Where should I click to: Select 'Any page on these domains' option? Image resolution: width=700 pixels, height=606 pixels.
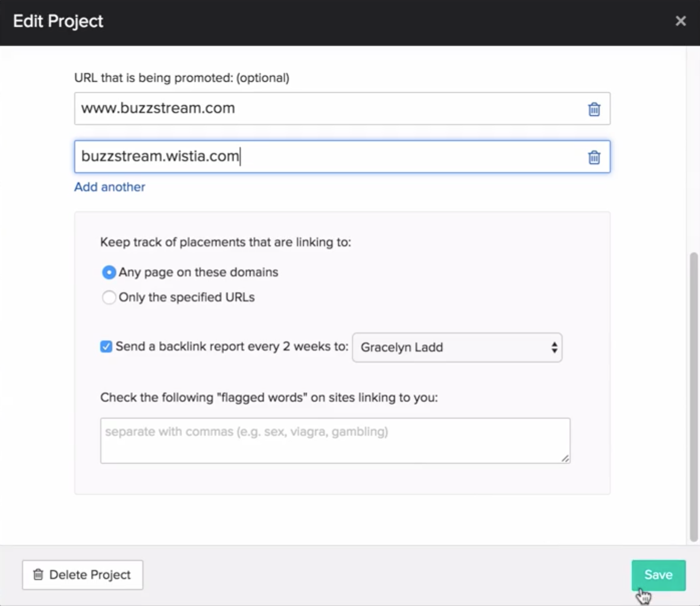[x=109, y=272]
